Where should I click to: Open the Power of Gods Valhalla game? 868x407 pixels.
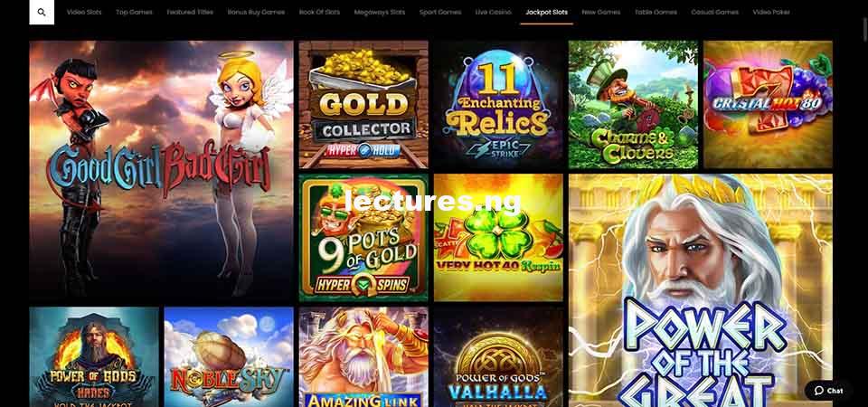(498, 357)
